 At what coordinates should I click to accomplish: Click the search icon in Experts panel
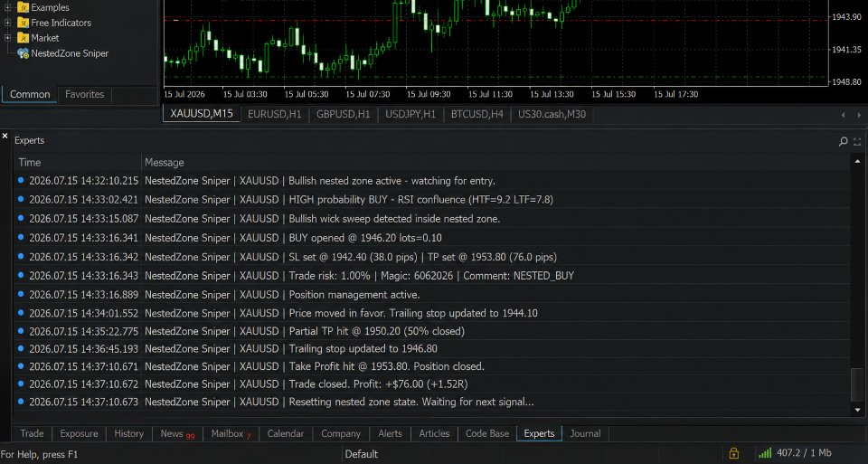coord(843,141)
